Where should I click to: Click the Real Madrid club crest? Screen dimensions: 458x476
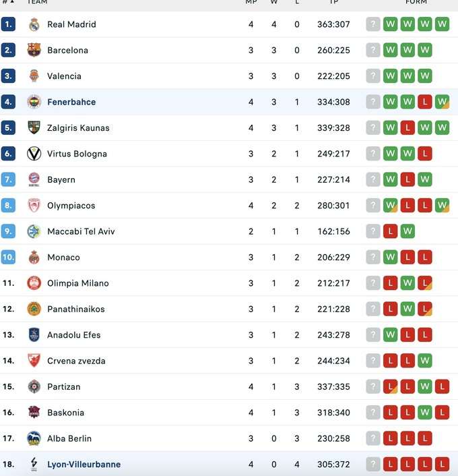[34, 24]
